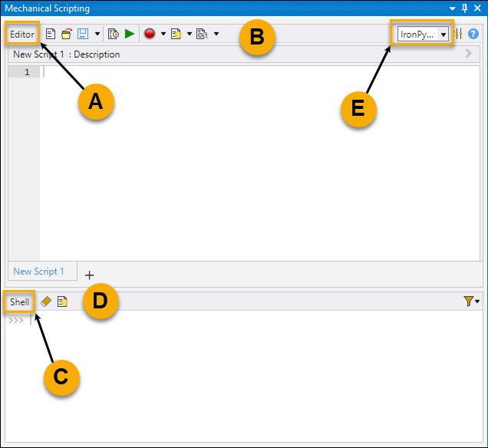488x448 pixels.
Task: Expand the description chevron at right
Action: click(x=468, y=54)
